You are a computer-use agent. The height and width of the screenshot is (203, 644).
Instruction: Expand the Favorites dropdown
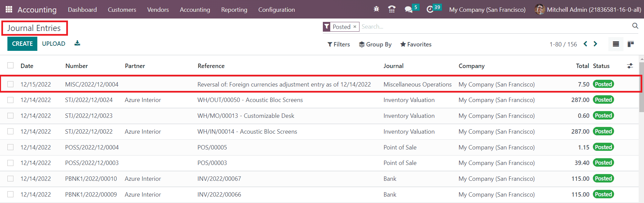click(416, 44)
